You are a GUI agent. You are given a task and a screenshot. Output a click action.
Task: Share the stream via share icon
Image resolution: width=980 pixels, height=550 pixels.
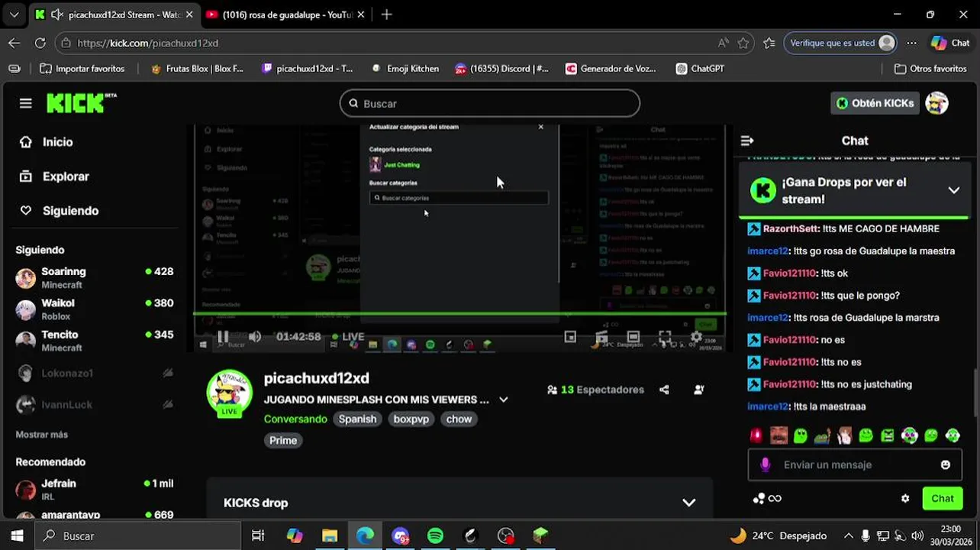point(664,390)
